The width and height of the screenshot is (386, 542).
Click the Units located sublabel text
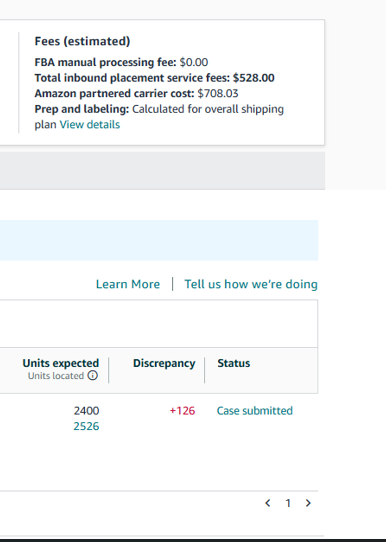click(x=56, y=376)
